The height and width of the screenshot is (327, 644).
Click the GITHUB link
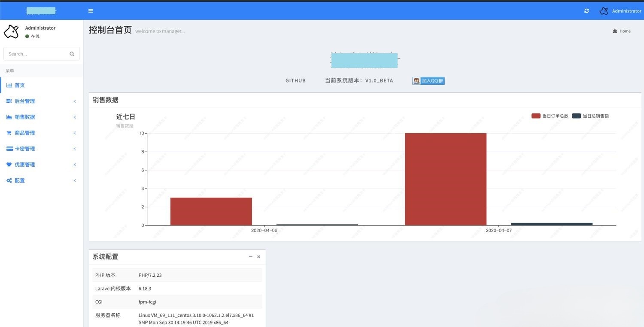tap(295, 80)
